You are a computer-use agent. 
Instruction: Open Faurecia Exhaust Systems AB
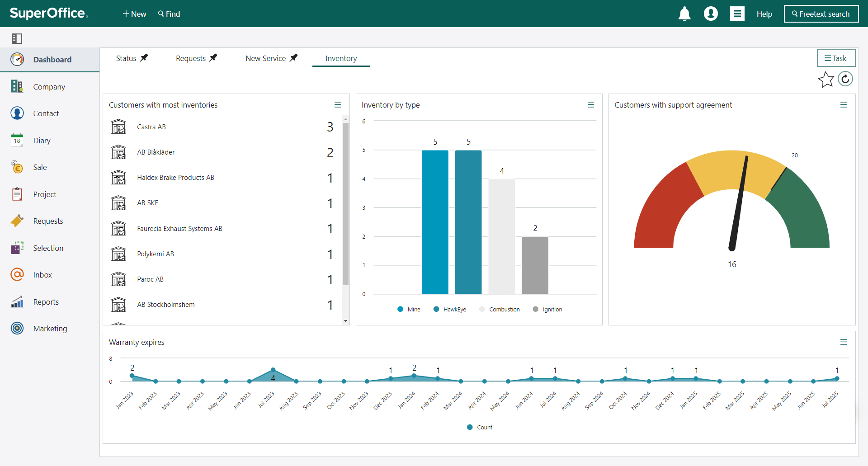179,228
